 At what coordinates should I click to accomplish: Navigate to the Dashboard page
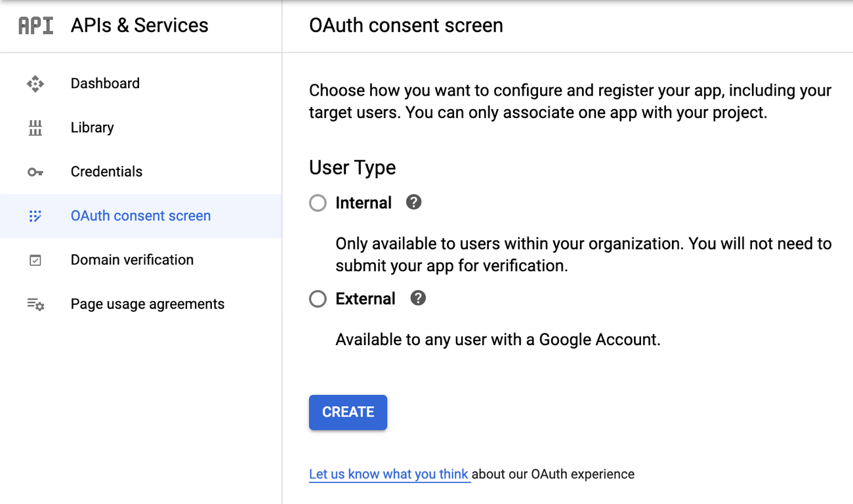point(105,83)
